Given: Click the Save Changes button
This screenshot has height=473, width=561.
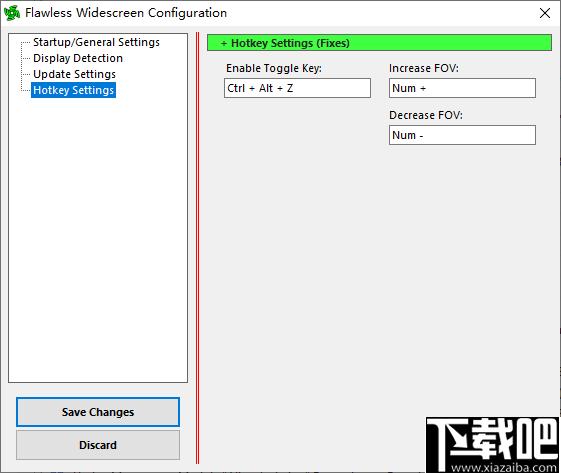Looking at the screenshot, I should (98, 412).
